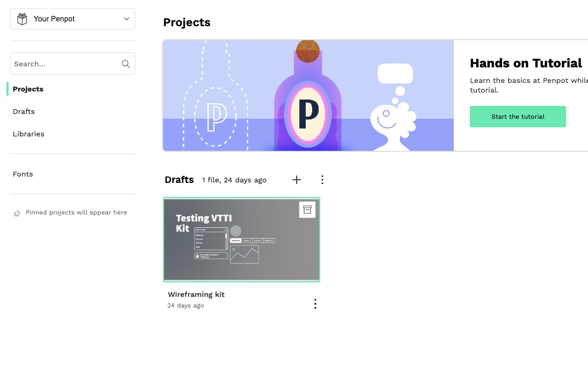Open the Your Penpot team dropdown

[72, 19]
